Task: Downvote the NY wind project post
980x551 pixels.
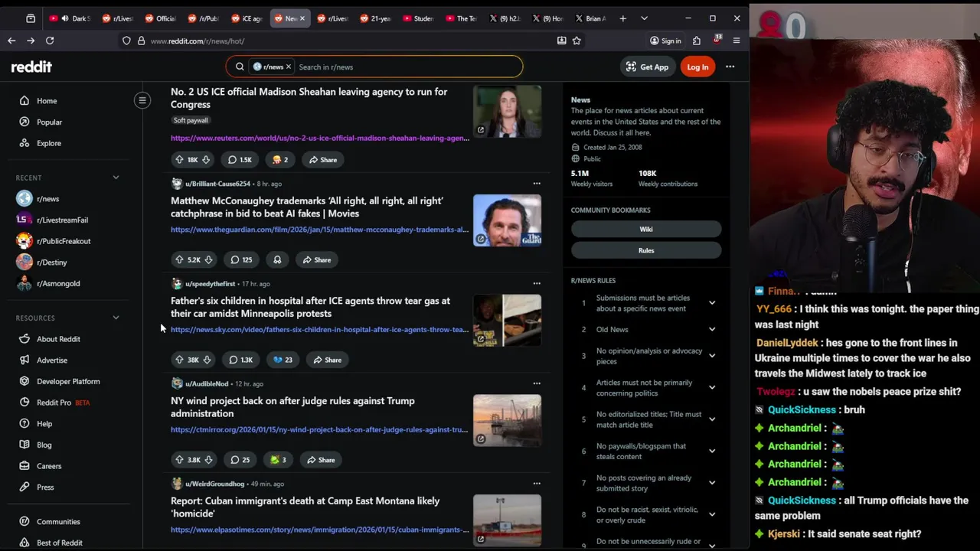Action: click(208, 460)
